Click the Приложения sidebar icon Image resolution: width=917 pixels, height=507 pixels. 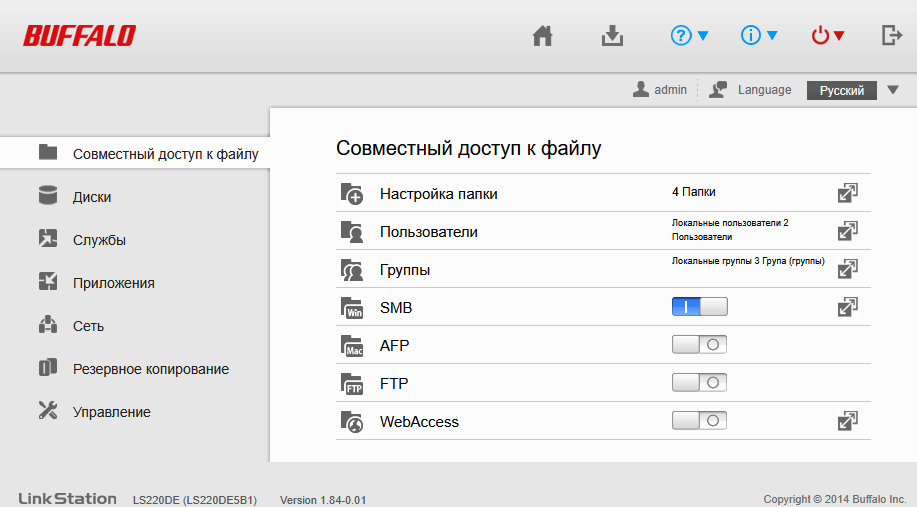pyautogui.click(x=48, y=281)
